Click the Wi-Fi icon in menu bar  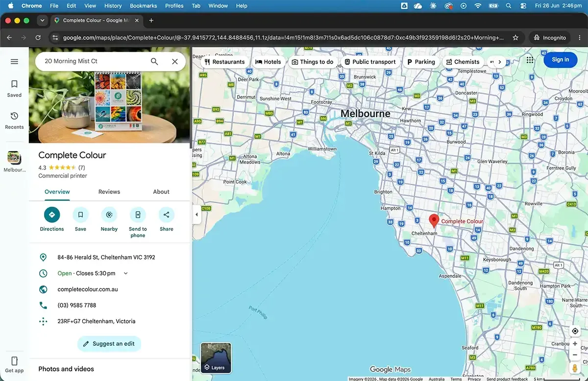point(478,6)
